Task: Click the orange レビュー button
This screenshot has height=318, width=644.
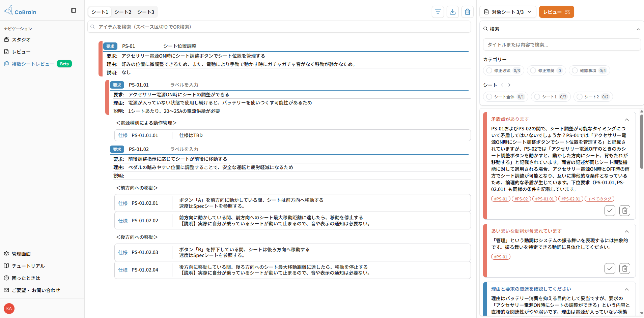Action: [x=556, y=12]
